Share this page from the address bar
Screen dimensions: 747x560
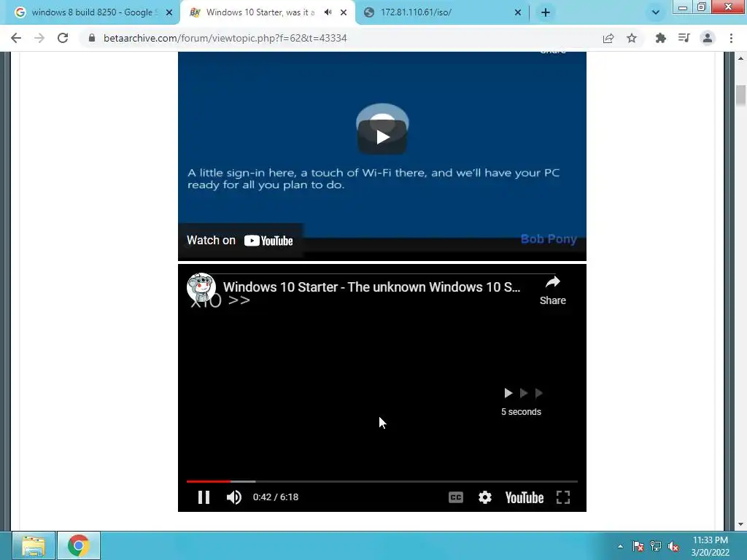click(x=608, y=38)
